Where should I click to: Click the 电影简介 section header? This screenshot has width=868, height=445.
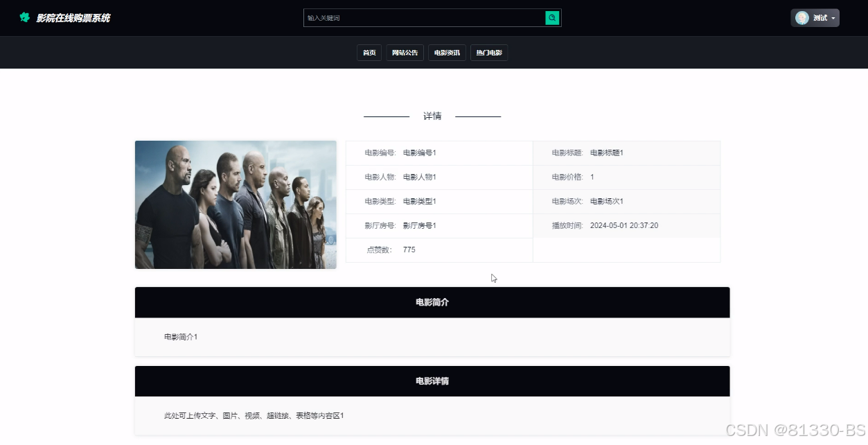[432, 303]
